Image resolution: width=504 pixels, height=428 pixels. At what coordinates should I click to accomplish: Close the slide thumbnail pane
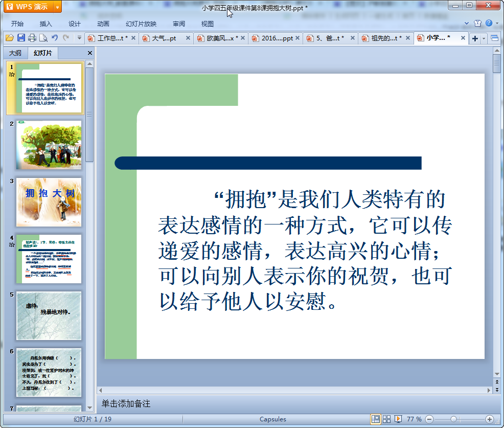[90, 53]
